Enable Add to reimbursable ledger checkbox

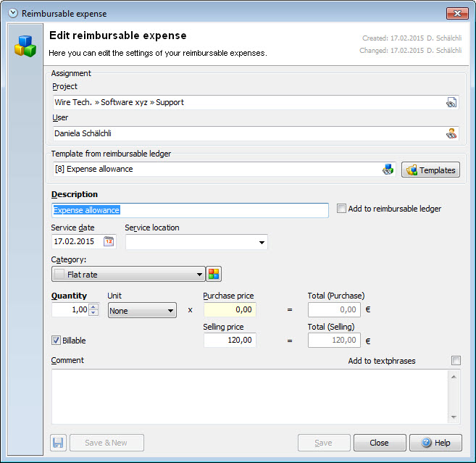tap(341, 209)
